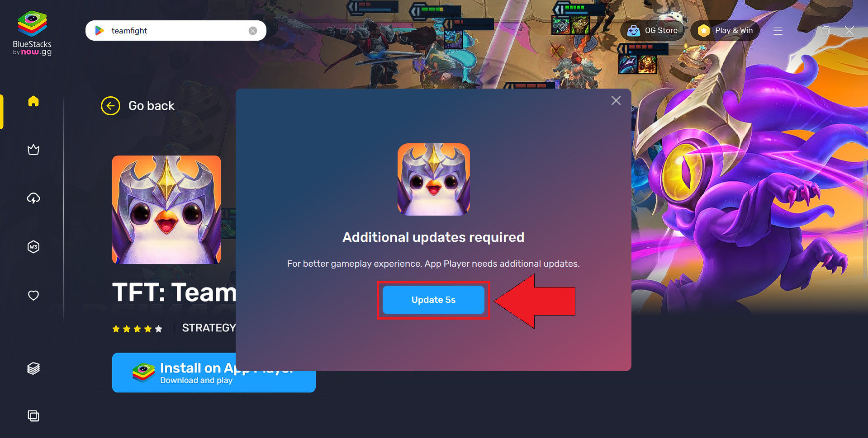Screen dimensions: 868x438
Task: Close the Additional updates dialog
Action: [616, 100]
